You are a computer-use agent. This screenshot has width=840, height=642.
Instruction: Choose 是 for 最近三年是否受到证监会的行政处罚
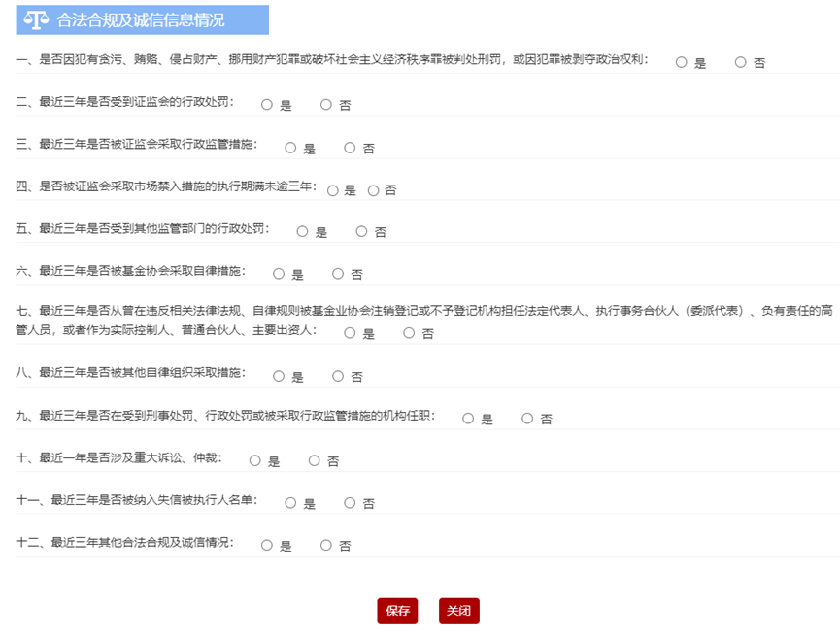pos(267,105)
